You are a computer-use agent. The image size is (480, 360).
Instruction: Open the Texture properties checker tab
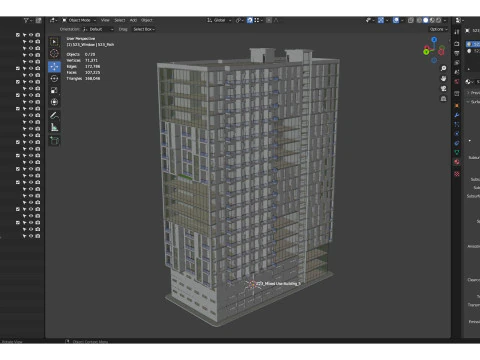457,174
